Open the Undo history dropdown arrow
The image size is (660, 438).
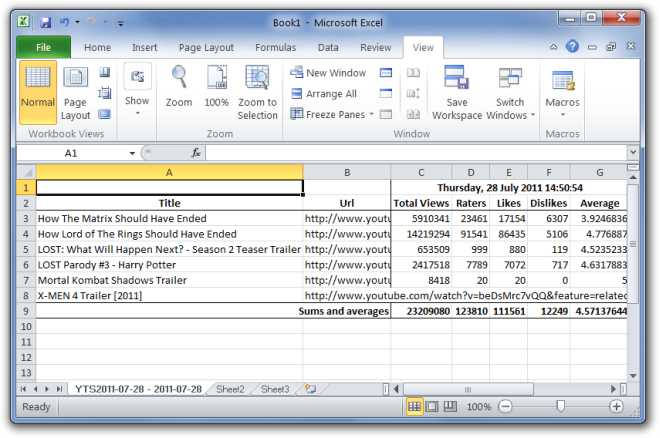click(x=77, y=22)
